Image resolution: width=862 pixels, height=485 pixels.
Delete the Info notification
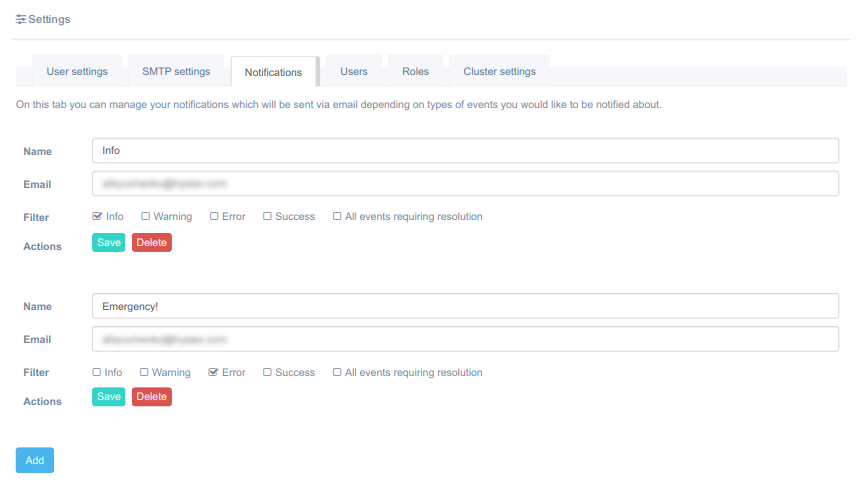[x=151, y=242]
